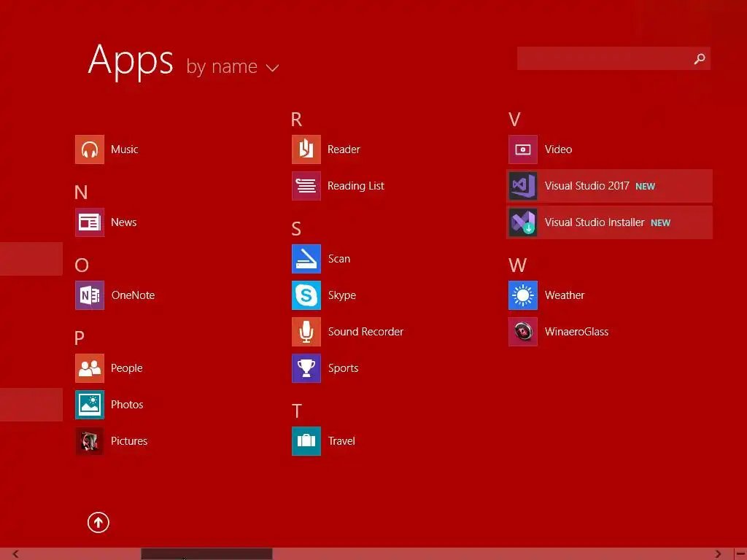Open the Weather sun icon
This screenshot has height=560, width=747.
click(x=523, y=295)
